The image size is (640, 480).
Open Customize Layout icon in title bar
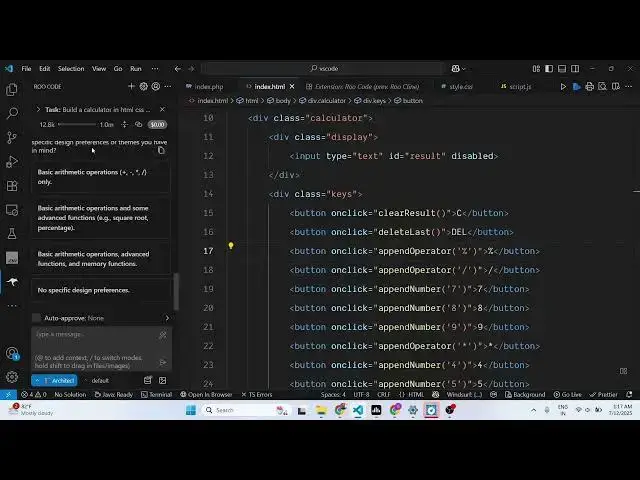tap(536, 69)
